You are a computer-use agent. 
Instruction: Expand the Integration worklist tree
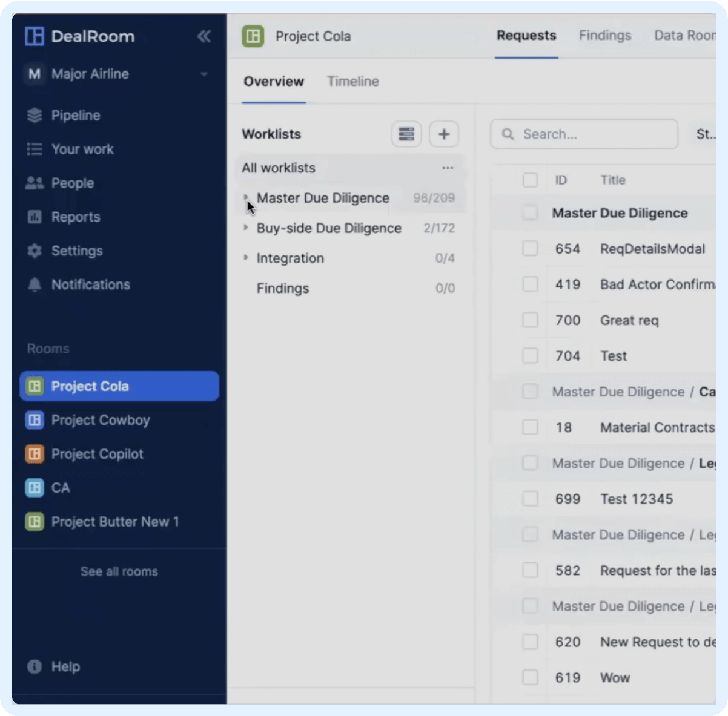coord(247,258)
